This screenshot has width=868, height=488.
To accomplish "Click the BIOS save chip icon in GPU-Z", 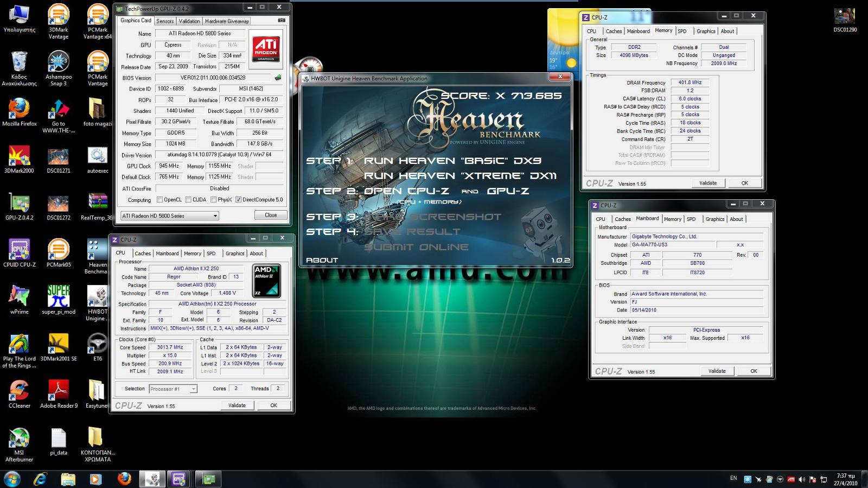I will click(x=278, y=78).
